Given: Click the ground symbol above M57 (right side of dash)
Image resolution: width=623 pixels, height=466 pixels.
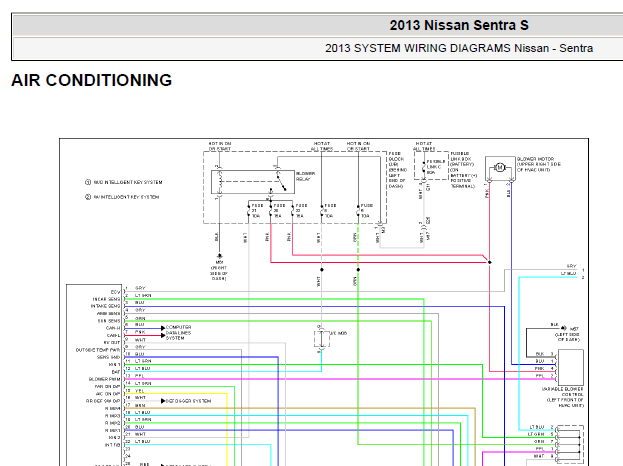Looking at the screenshot, I should click(x=219, y=256).
